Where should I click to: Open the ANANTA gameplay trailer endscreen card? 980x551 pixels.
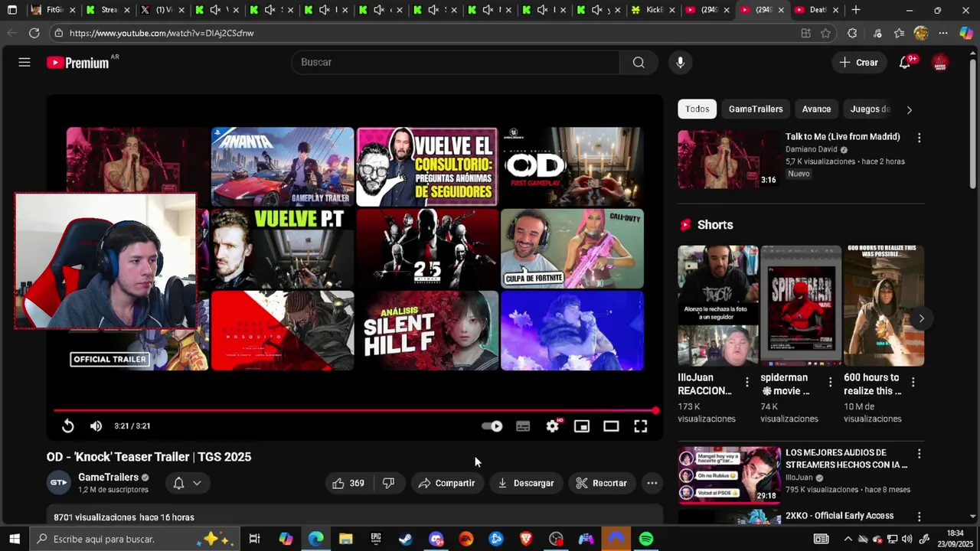[x=283, y=167]
